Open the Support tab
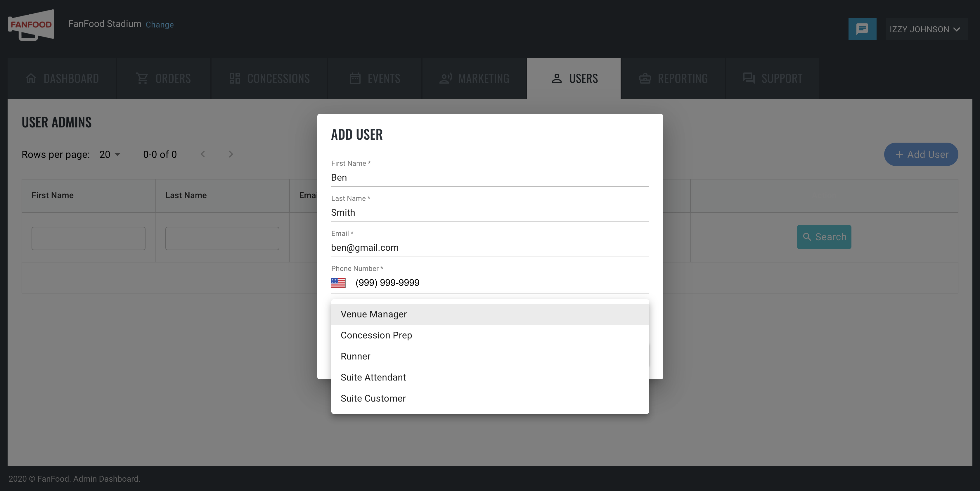980x491 pixels. [x=772, y=78]
